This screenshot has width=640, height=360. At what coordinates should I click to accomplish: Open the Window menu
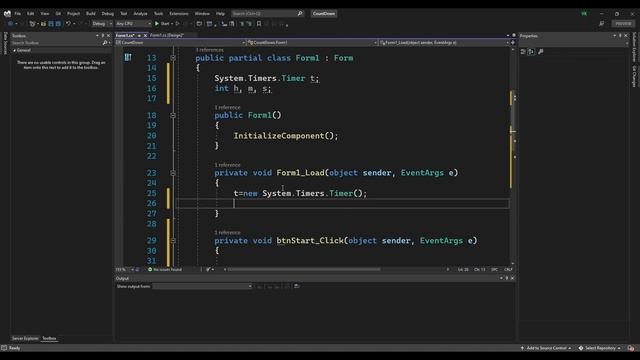(x=202, y=13)
